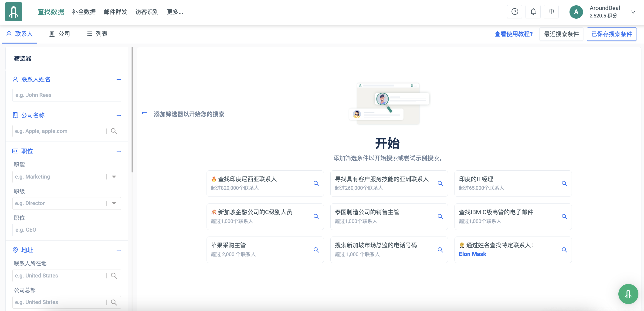Open the email campaigns menu item
Image resolution: width=644 pixels, height=311 pixels.
tap(115, 12)
